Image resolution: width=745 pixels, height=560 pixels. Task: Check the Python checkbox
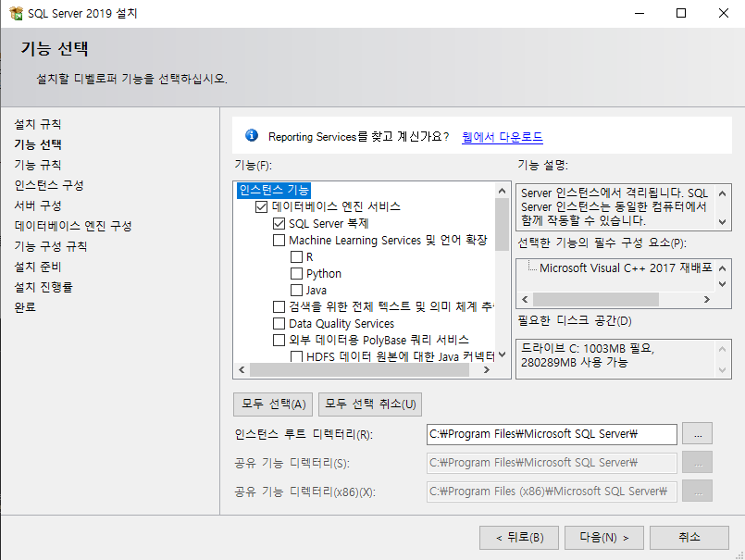[x=296, y=273]
